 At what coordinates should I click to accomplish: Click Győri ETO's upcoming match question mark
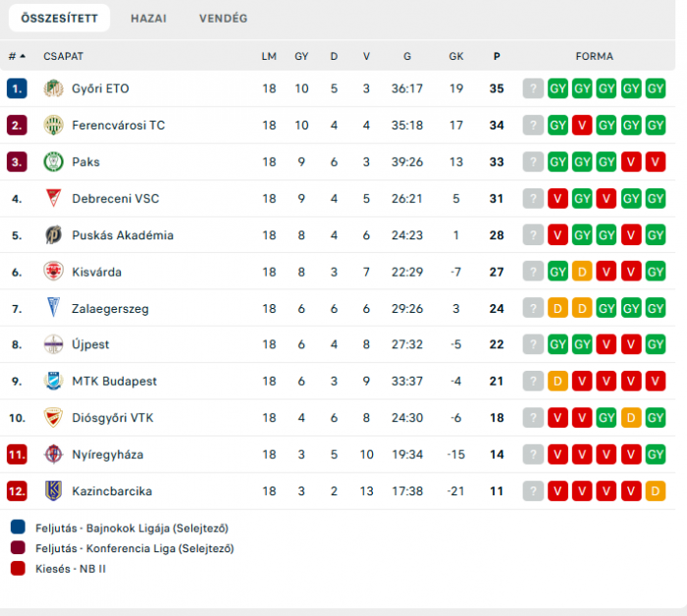[x=533, y=88]
